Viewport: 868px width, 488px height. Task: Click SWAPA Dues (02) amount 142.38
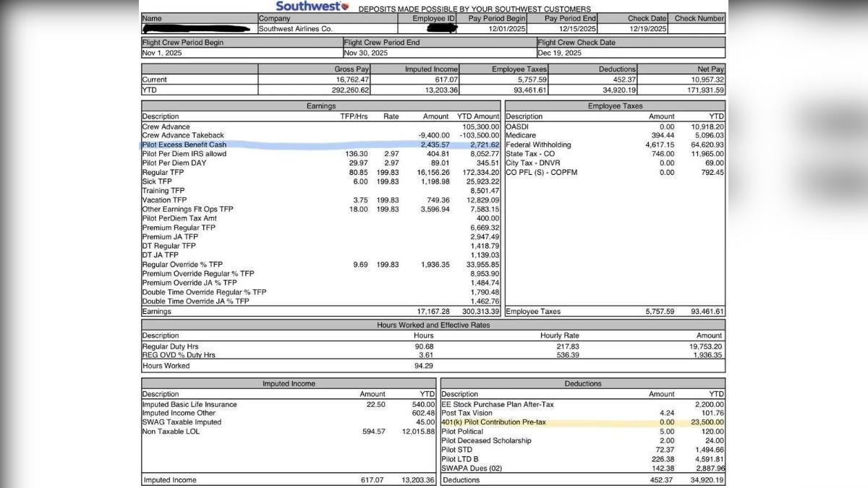[x=663, y=468]
